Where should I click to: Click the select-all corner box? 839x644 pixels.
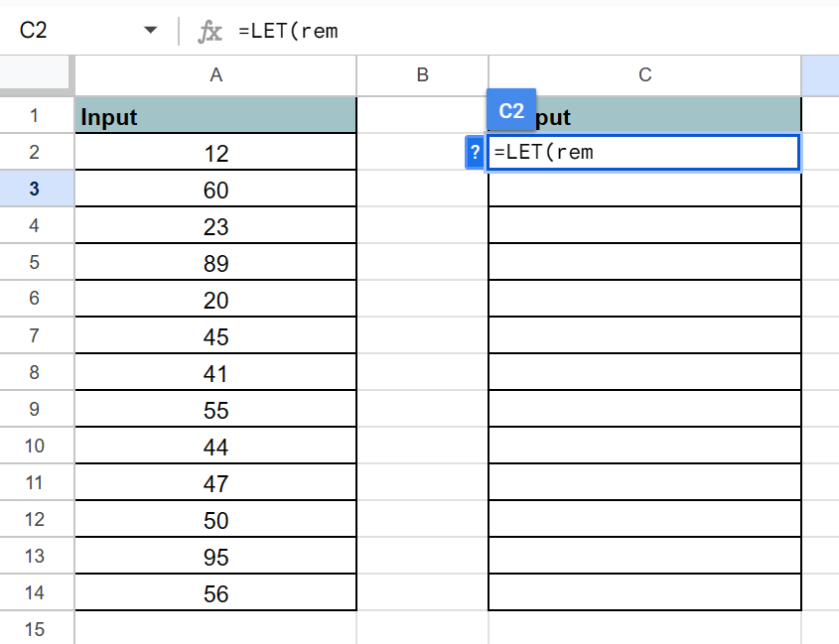point(37,74)
